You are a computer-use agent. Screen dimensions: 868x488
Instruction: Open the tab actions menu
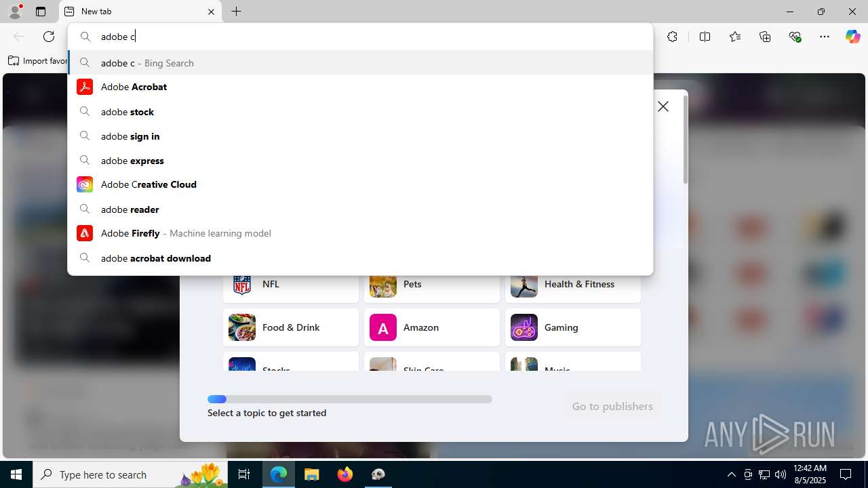click(41, 12)
